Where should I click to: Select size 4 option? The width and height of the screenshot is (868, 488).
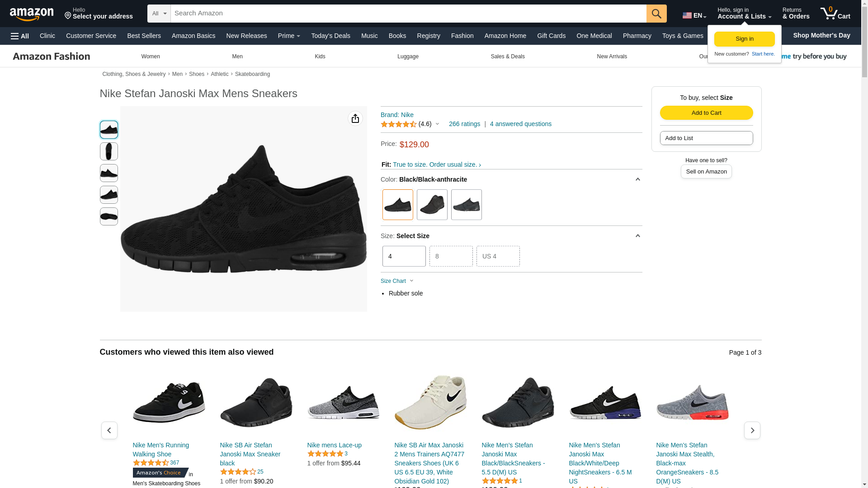pos(404,256)
